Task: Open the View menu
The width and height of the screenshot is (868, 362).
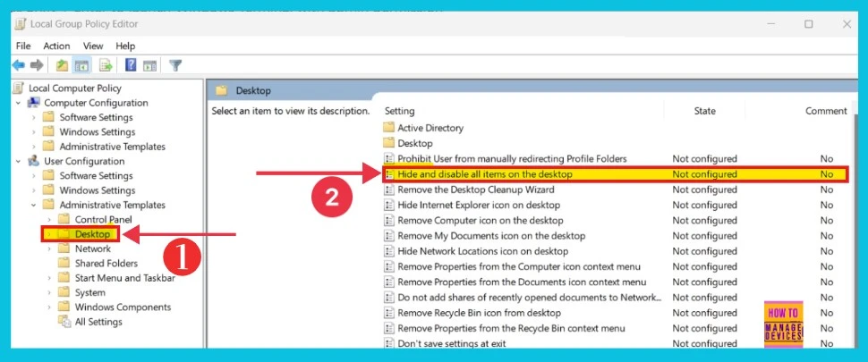Action: click(93, 46)
